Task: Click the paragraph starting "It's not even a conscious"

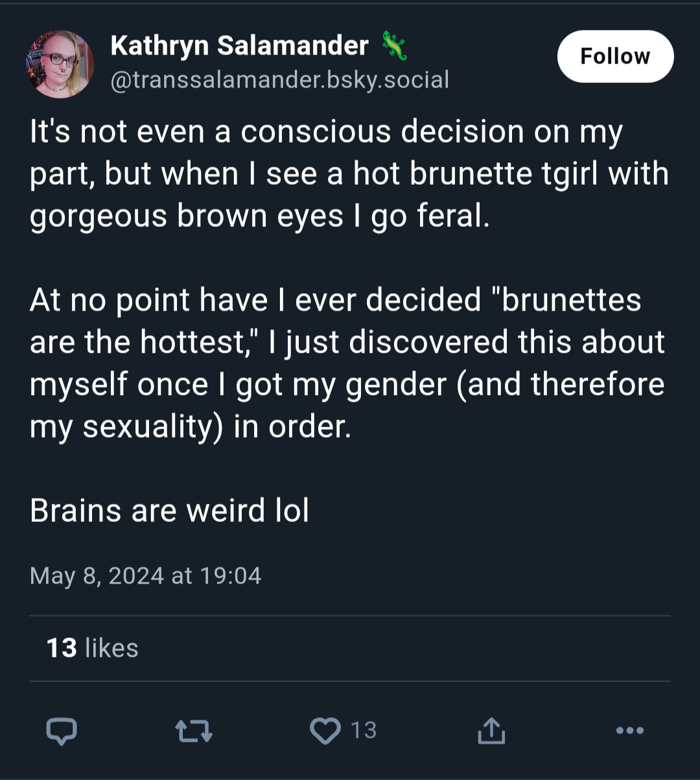Action: pyautogui.click(x=349, y=174)
